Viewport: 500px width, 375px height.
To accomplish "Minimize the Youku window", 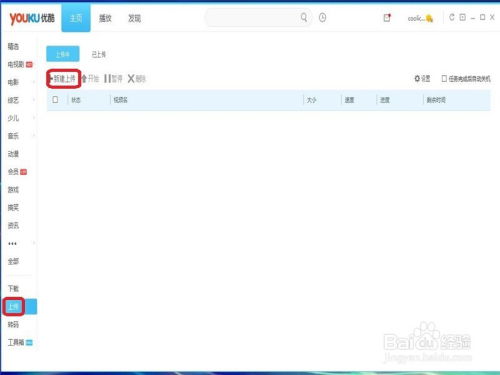I will 473,18.
